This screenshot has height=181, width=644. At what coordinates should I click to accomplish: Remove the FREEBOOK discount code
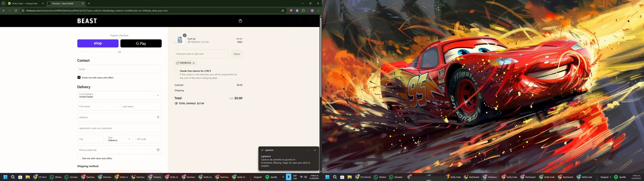coord(194,63)
